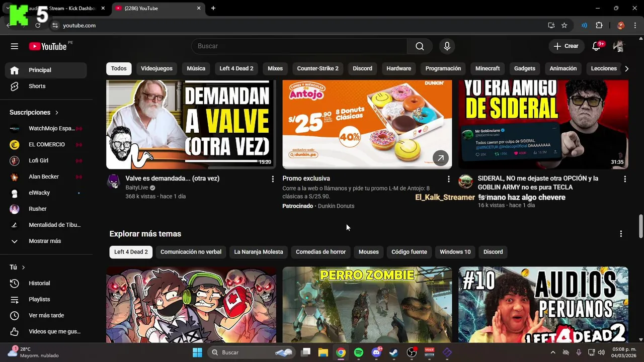Select the Minecraft filter chip
This screenshot has width=644, height=362.
coord(488,68)
